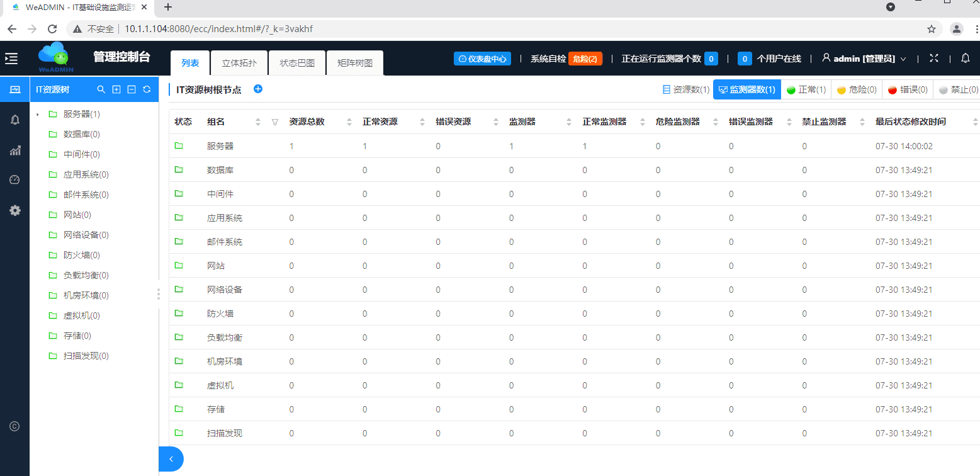Filter by 禁止(0) status

957,90
